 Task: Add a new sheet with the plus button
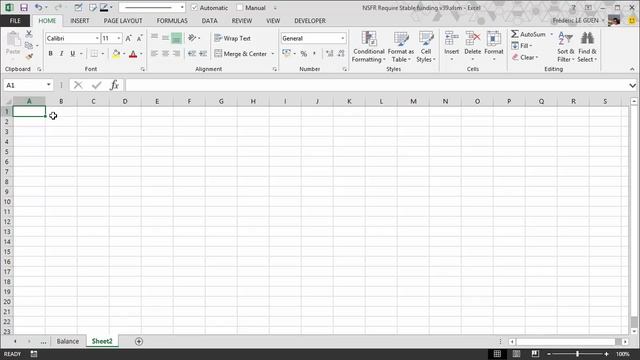[x=139, y=341]
